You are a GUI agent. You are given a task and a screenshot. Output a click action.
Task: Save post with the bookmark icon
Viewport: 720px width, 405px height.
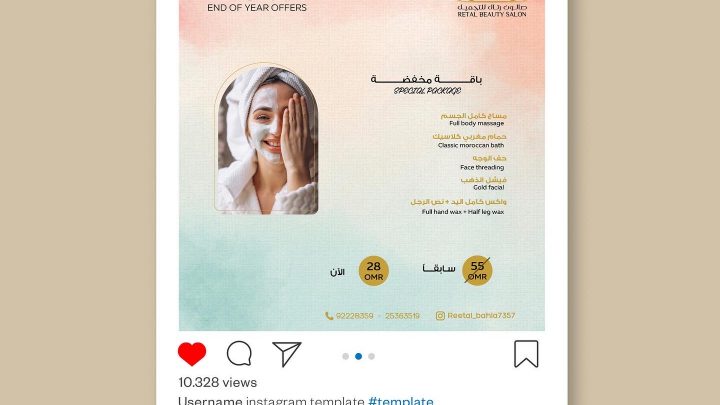tap(526, 354)
